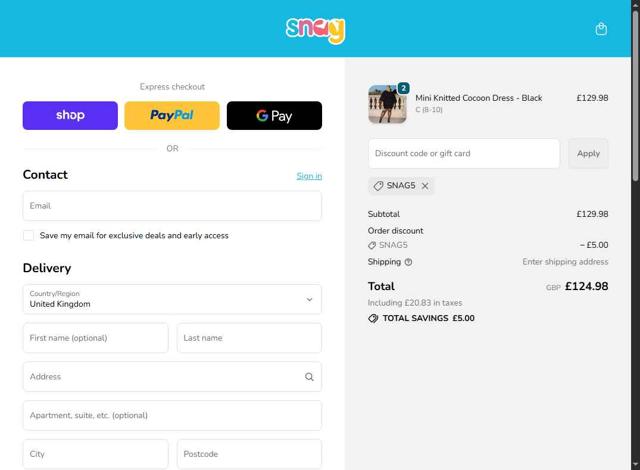Click the Snag logo in header
This screenshot has height=470, width=640.
coord(315,30)
